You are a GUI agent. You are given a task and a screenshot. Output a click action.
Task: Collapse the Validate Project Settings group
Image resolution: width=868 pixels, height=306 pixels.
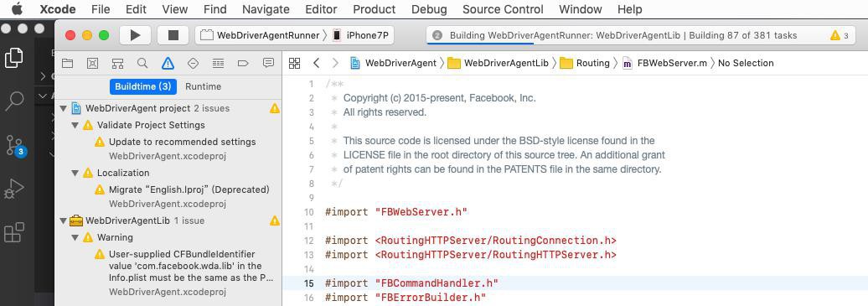tap(75, 125)
